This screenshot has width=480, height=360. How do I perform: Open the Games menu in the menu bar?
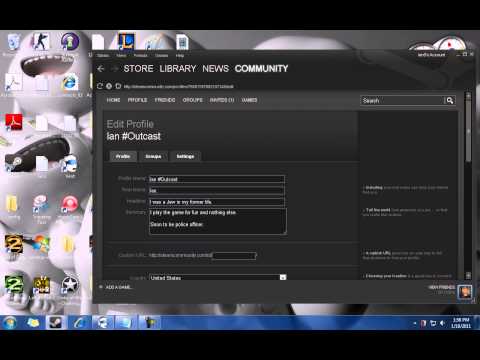click(x=162, y=55)
